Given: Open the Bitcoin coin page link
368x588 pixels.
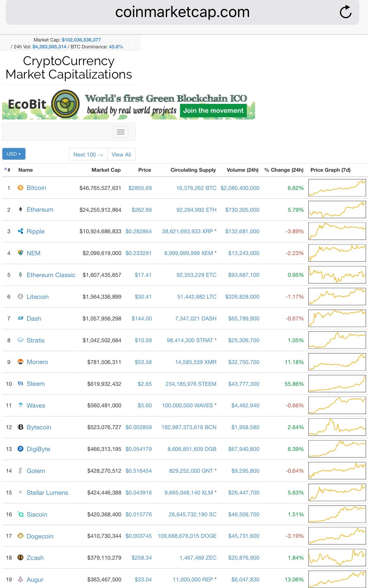Looking at the screenshot, I should [36, 188].
